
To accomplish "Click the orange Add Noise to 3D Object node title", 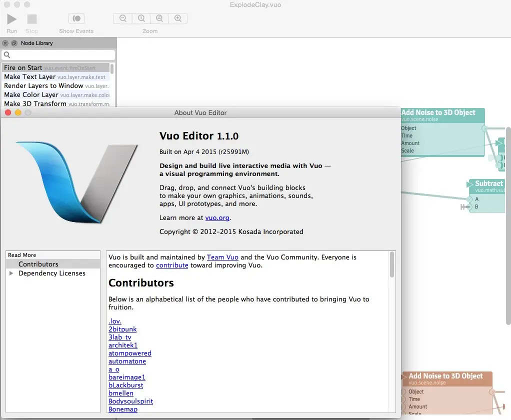I will pyautogui.click(x=446, y=376).
